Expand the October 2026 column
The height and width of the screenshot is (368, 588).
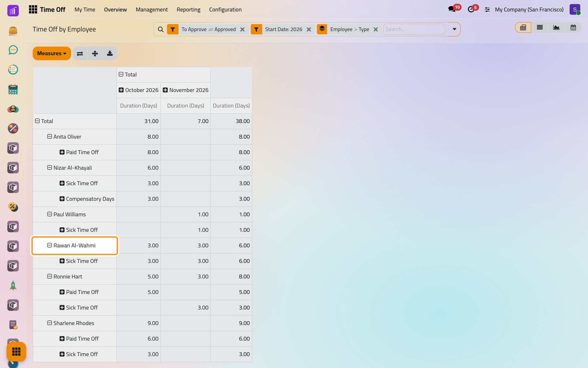click(139, 90)
